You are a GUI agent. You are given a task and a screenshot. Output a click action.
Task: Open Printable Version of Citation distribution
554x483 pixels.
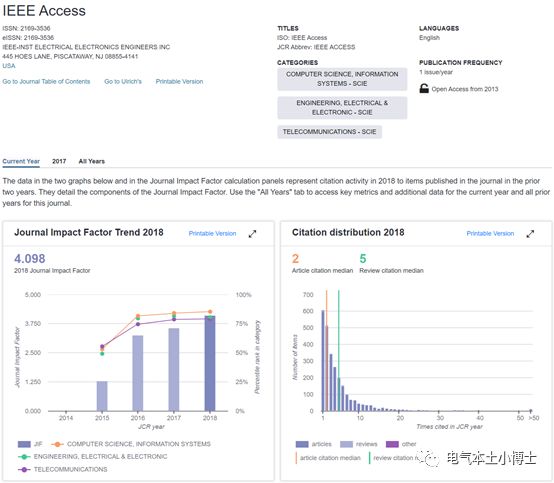490,234
